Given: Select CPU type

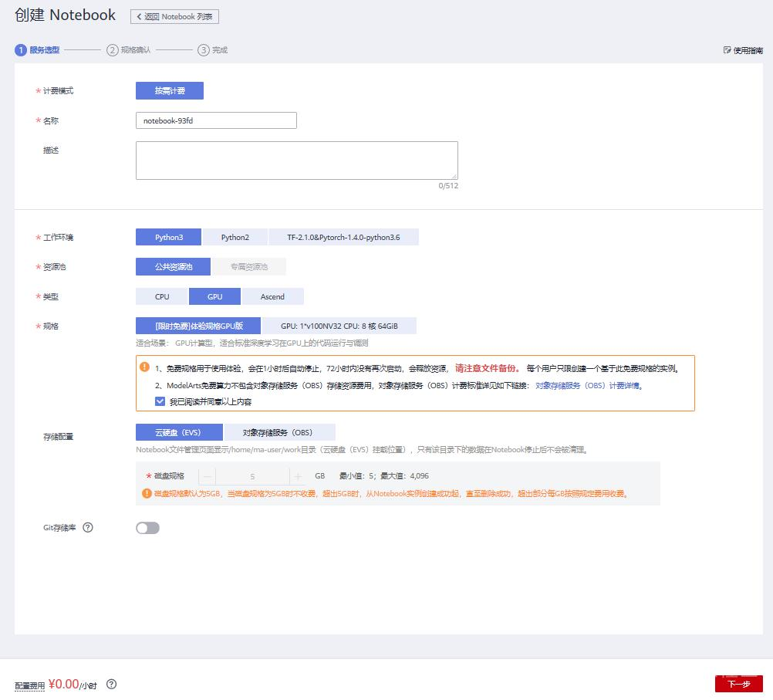Looking at the screenshot, I should [x=162, y=296].
